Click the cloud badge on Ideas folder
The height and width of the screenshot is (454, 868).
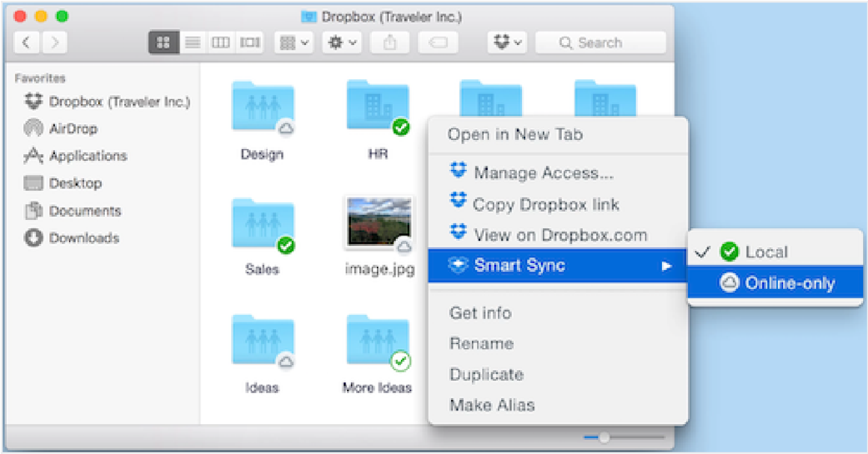(x=286, y=362)
